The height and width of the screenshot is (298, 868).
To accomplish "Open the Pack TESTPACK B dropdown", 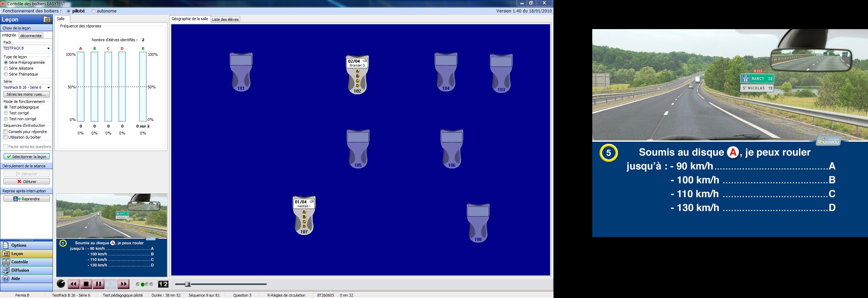I will [48, 49].
